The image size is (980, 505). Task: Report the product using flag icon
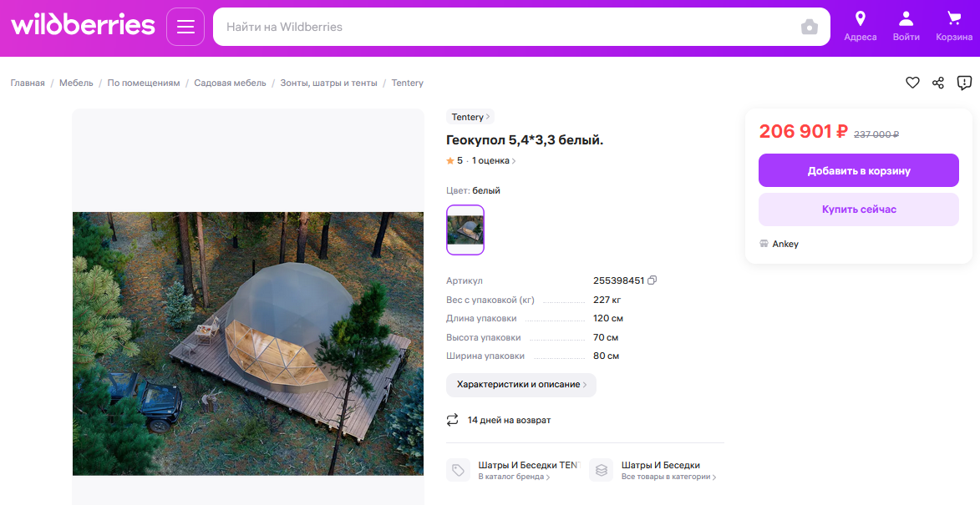tap(964, 83)
